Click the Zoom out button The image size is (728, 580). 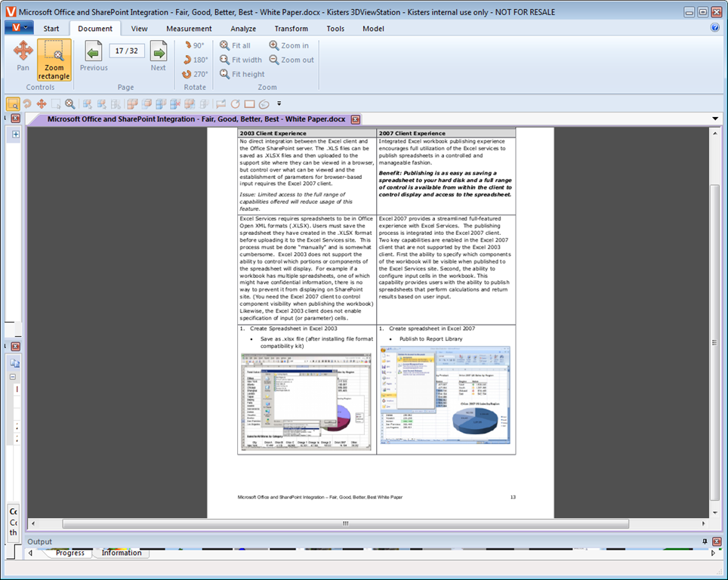pyautogui.click(x=292, y=60)
